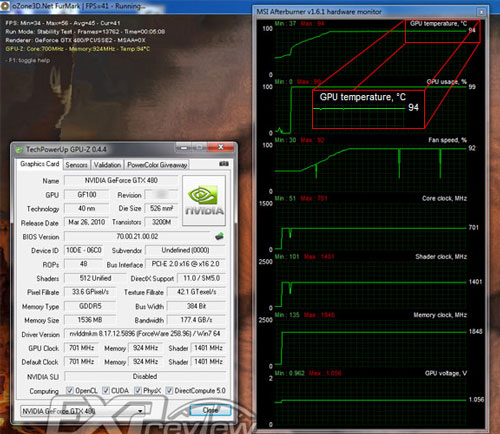Click the Transistors field 3200M
500x434 pixels.
point(161,222)
